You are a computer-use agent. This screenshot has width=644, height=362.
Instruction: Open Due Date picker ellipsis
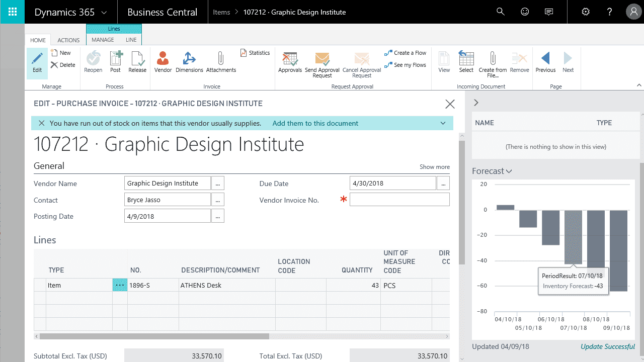(x=443, y=184)
